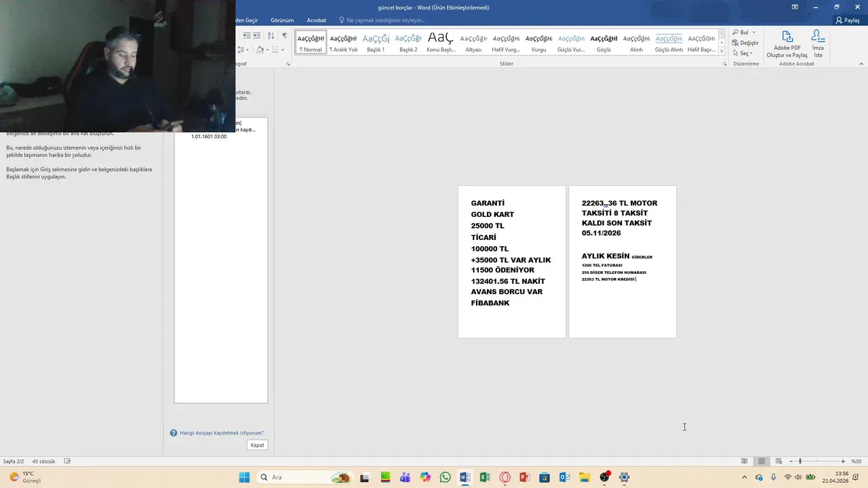This screenshot has height=488, width=868.
Task: Click GARANTİ text on page one
Action: (x=488, y=203)
